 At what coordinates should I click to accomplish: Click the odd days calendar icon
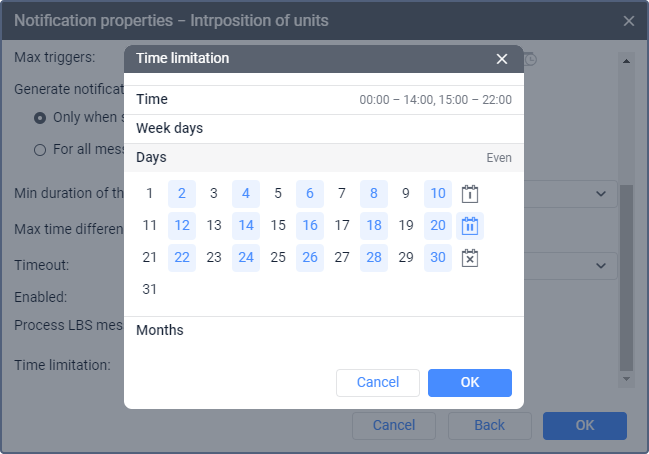[x=470, y=194]
